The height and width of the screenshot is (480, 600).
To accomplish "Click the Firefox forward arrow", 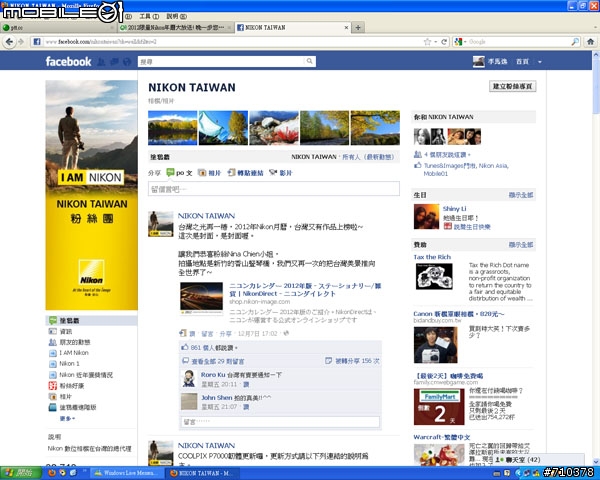I will [x=21, y=42].
